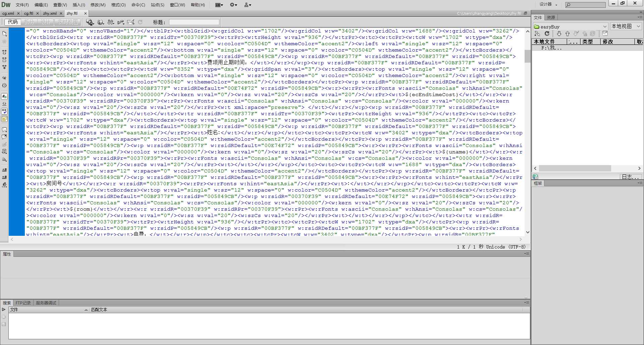Viewport: 644px width, 345px height.
Task: Open the Open Documents list icon
Action: click(4, 33)
